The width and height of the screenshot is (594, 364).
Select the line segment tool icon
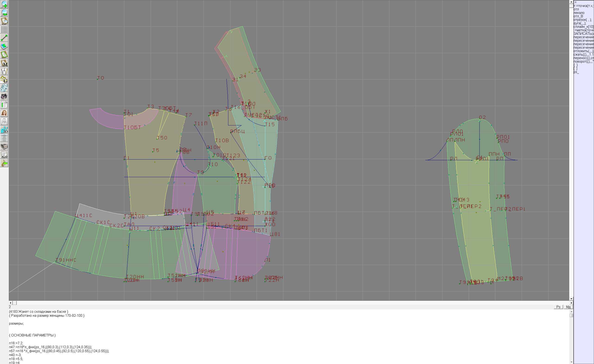4,38
